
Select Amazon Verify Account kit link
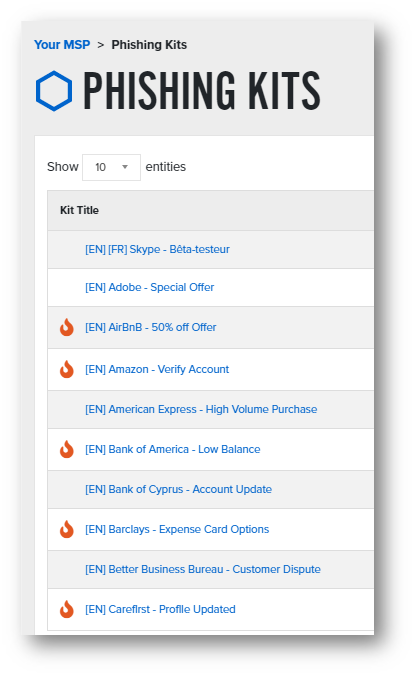click(x=157, y=369)
